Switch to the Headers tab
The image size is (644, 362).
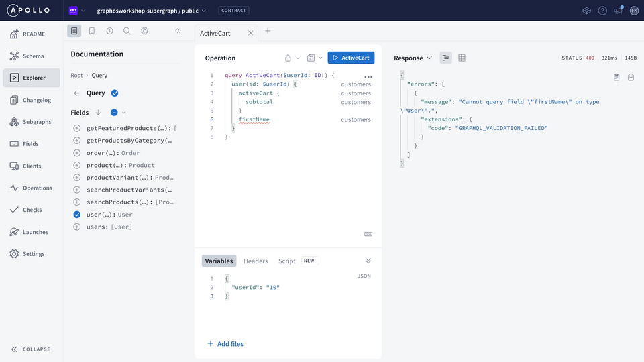[256, 261]
